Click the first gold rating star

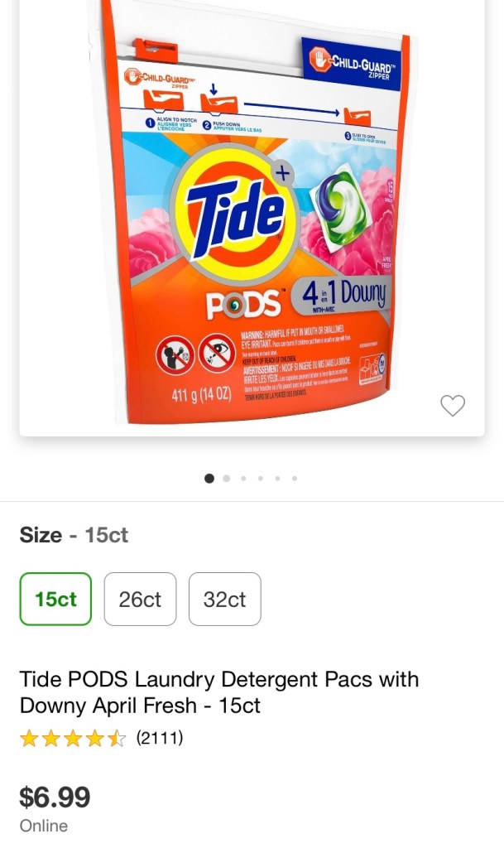[x=29, y=738]
